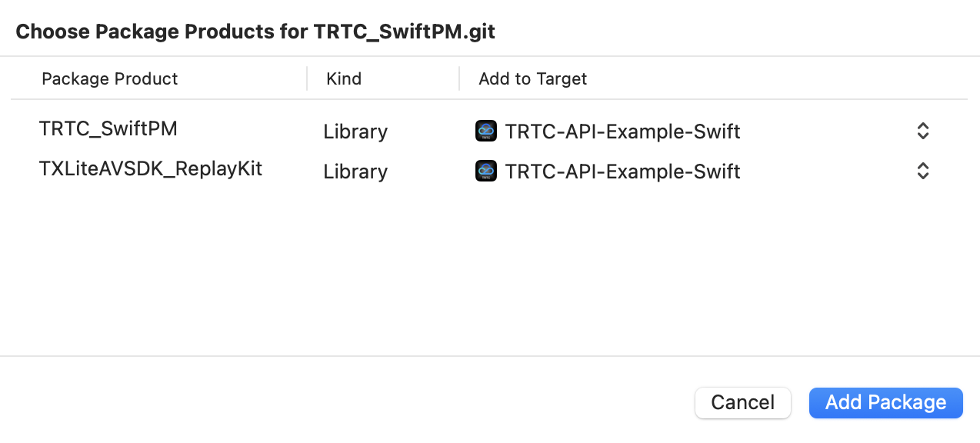
Task: Click TRTC app icon in TXLiteAVSDK_ReplayKit row
Action: point(486,171)
